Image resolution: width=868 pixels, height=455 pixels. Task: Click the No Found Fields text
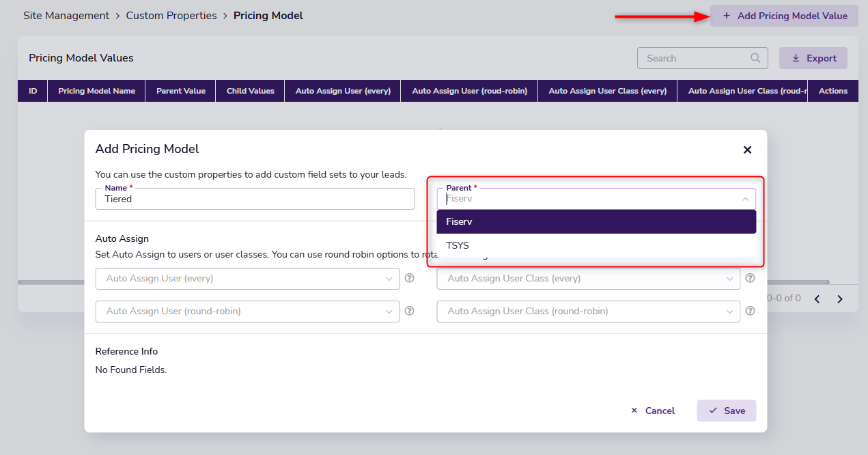tap(131, 370)
